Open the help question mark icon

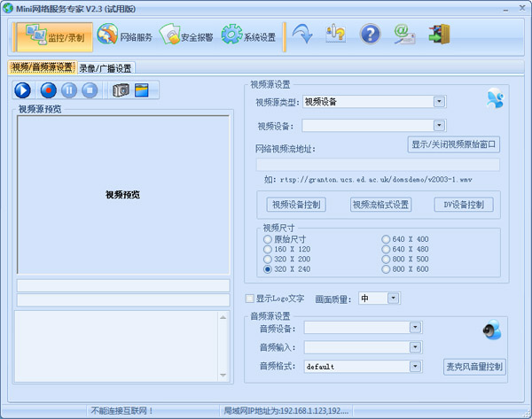[370, 35]
